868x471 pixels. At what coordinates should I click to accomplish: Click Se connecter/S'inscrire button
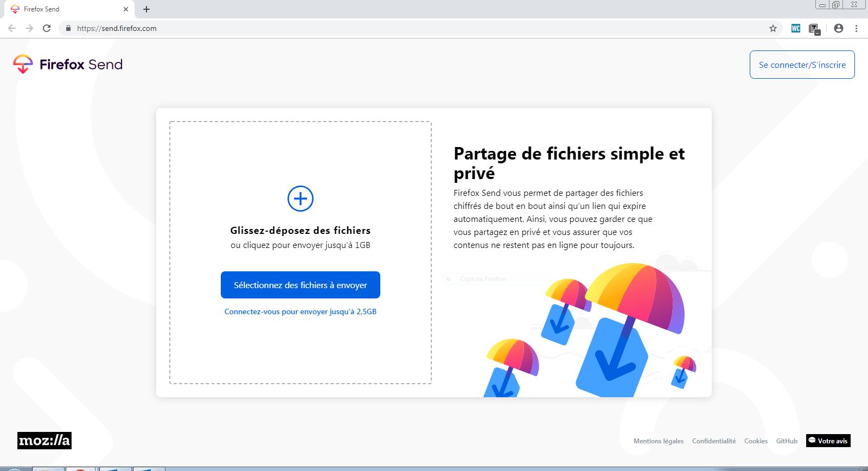click(x=802, y=65)
